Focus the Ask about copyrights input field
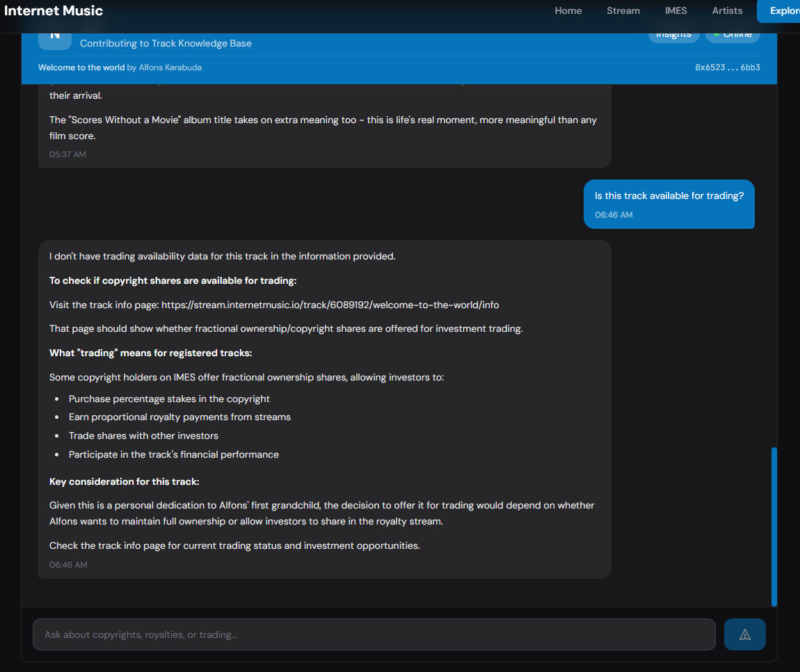This screenshot has width=800, height=672. coord(374,634)
